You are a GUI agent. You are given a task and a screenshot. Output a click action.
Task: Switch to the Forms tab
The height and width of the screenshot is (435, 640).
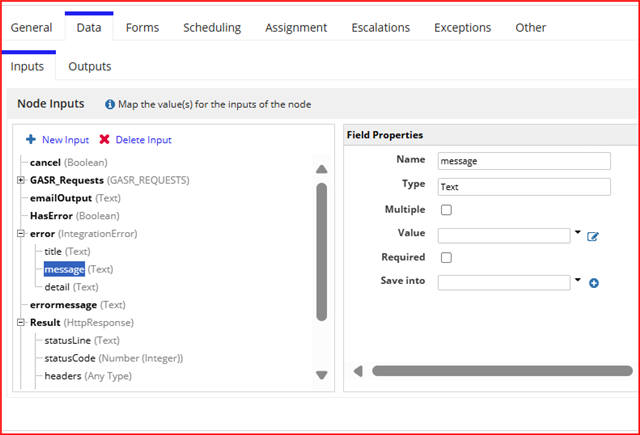pos(142,27)
